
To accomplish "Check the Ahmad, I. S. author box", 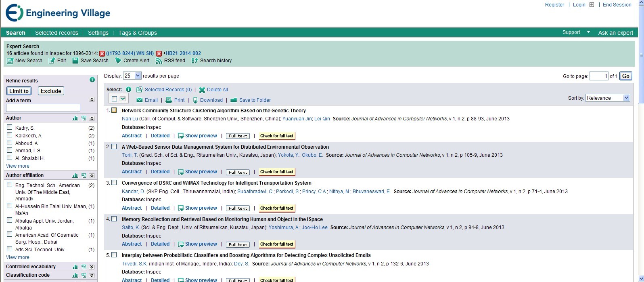I will click(x=9, y=150).
